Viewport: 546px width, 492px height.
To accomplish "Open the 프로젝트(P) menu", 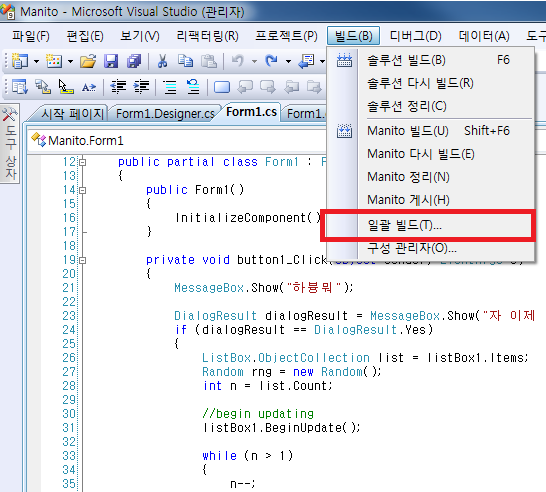I will click(286, 36).
